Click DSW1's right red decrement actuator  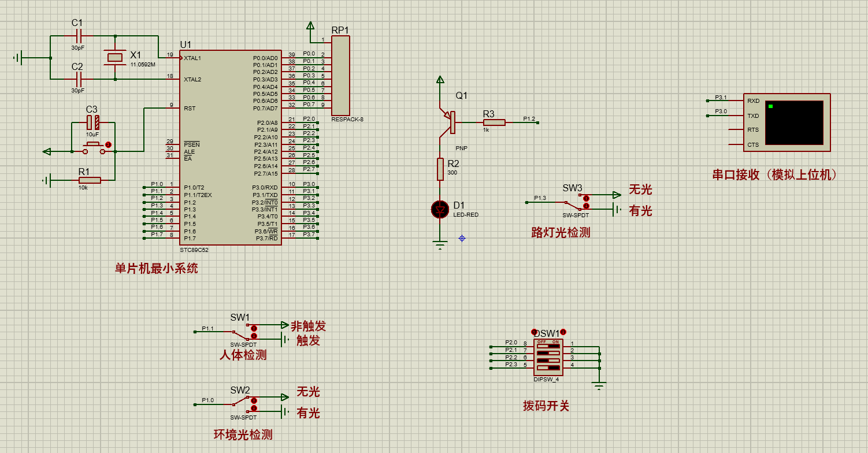point(563,332)
